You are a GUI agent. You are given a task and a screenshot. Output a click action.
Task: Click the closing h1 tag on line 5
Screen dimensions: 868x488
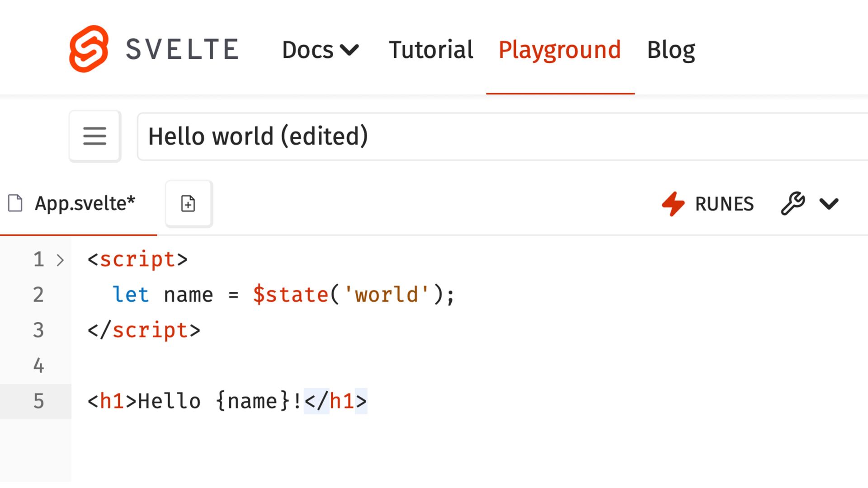tap(335, 401)
